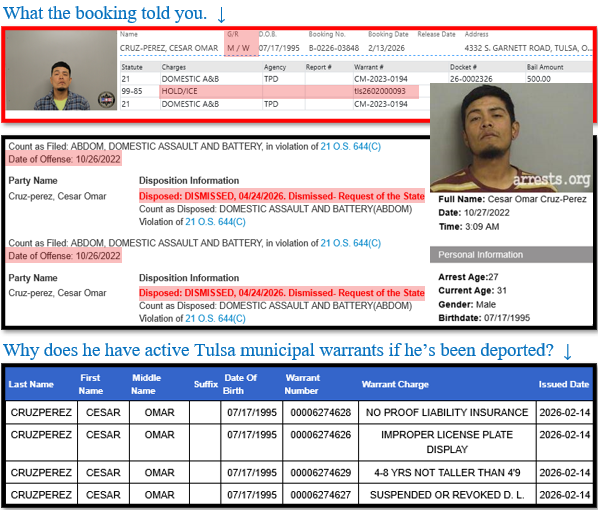This screenshot has width=598, height=510.
Task: Sort by the Middle Name column header
Action: (x=146, y=385)
